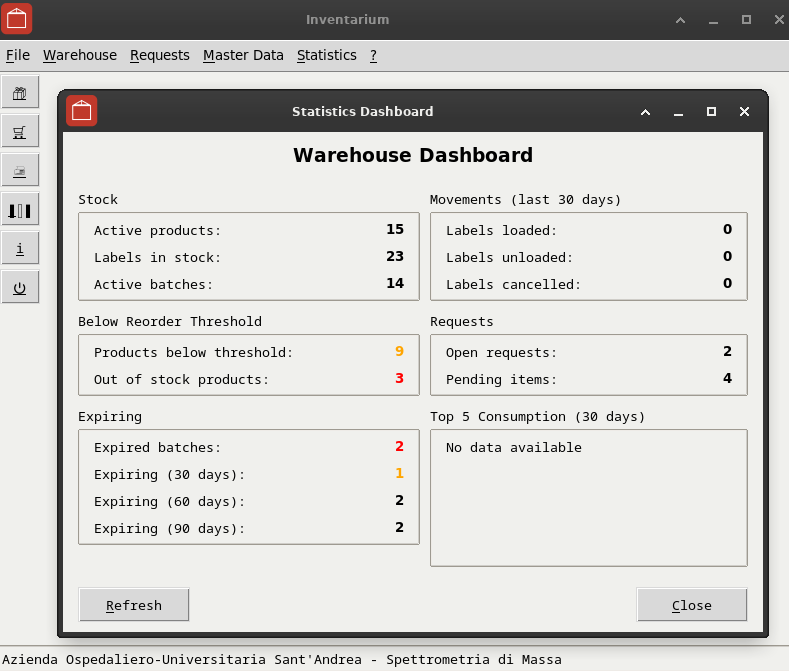
Task: Click the 'Open requests:' label
Action: click(501, 352)
